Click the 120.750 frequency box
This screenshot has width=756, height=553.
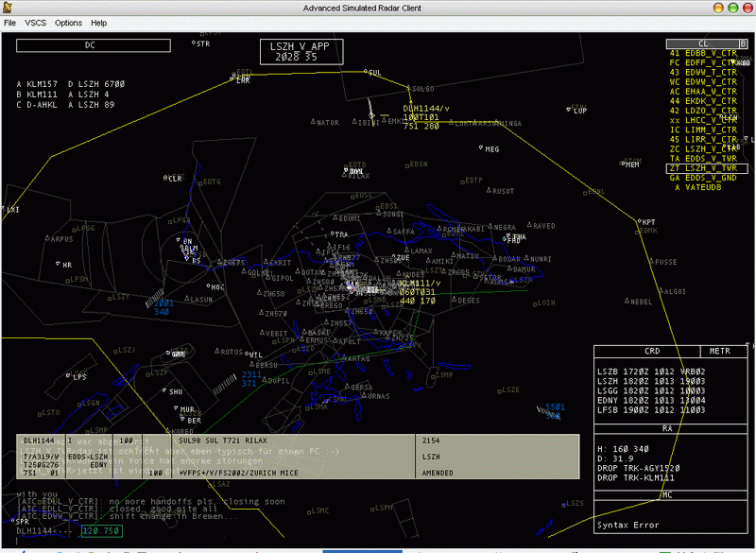pos(102,531)
